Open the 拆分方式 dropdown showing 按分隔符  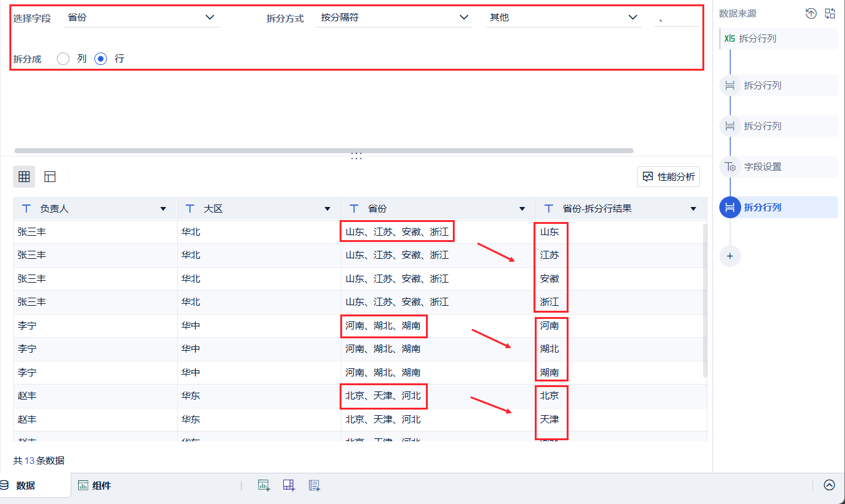pyautogui.click(x=394, y=18)
